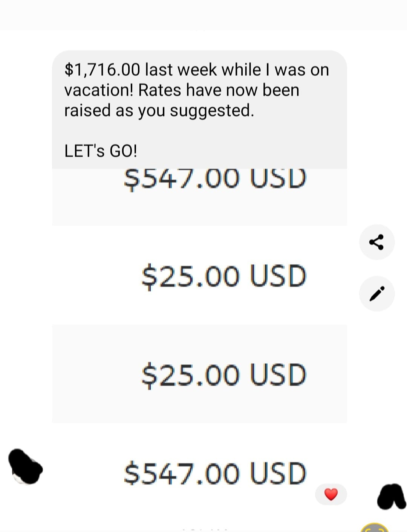Viewport: 407px width, 532px height.
Task: Tap the first $25.00 USD amount
Action: tap(224, 276)
